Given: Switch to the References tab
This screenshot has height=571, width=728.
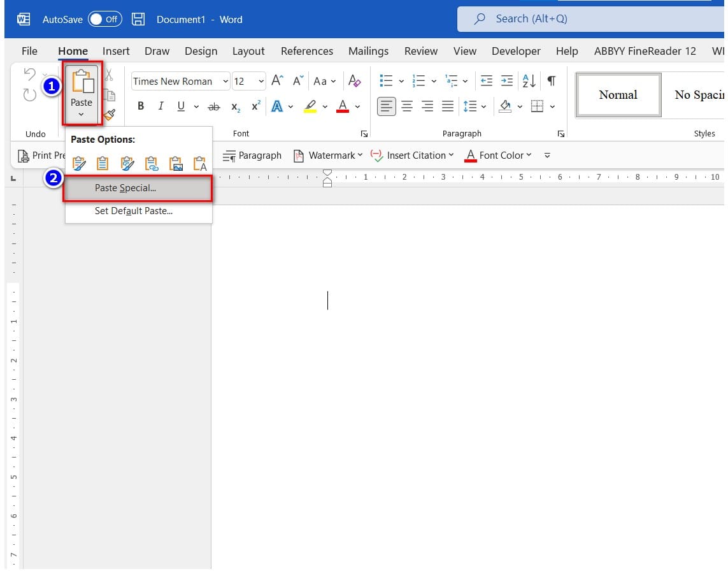Looking at the screenshot, I should [307, 51].
